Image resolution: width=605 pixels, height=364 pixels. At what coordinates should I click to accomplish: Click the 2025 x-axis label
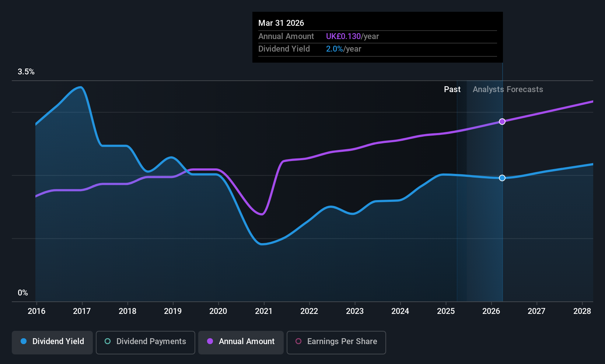[x=446, y=311]
